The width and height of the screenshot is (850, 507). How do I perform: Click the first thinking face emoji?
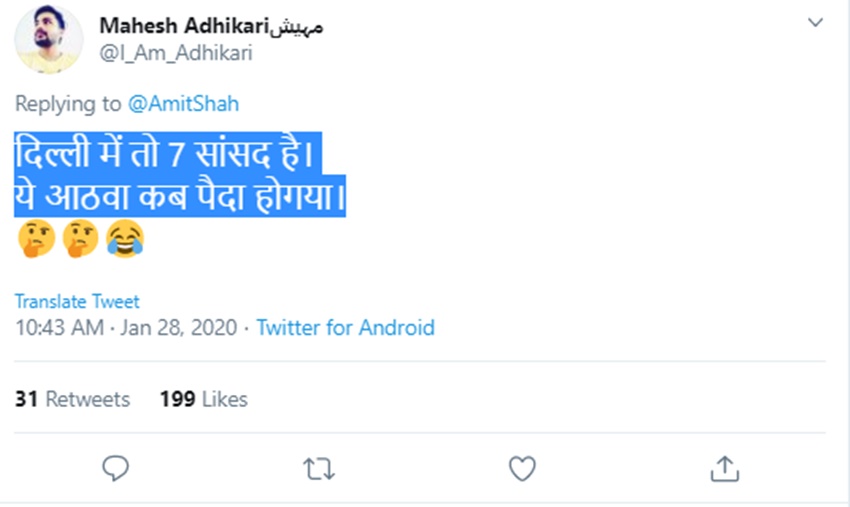[36, 239]
